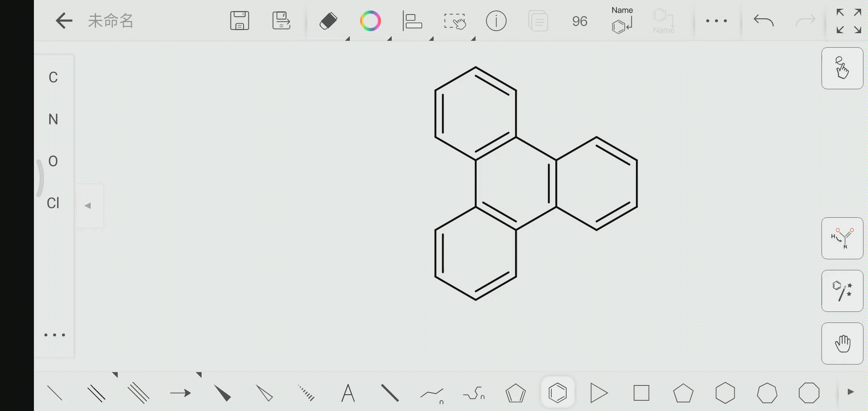The width and height of the screenshot is (868, 411).
Task: Go back using the left arrow
Action: click(x=64, y=21)
